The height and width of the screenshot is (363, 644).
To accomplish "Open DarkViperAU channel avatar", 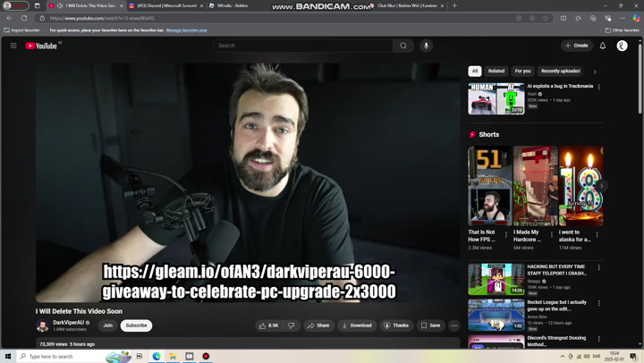I will tap(42, 325).
